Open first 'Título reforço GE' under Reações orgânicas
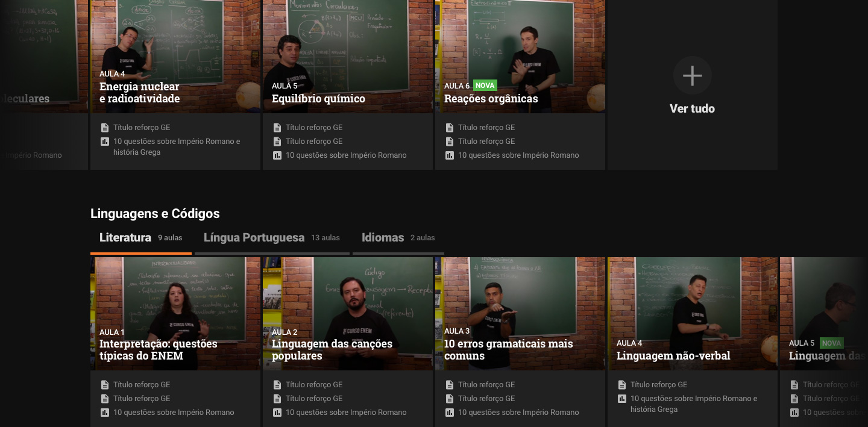 [x=486, y=128]
